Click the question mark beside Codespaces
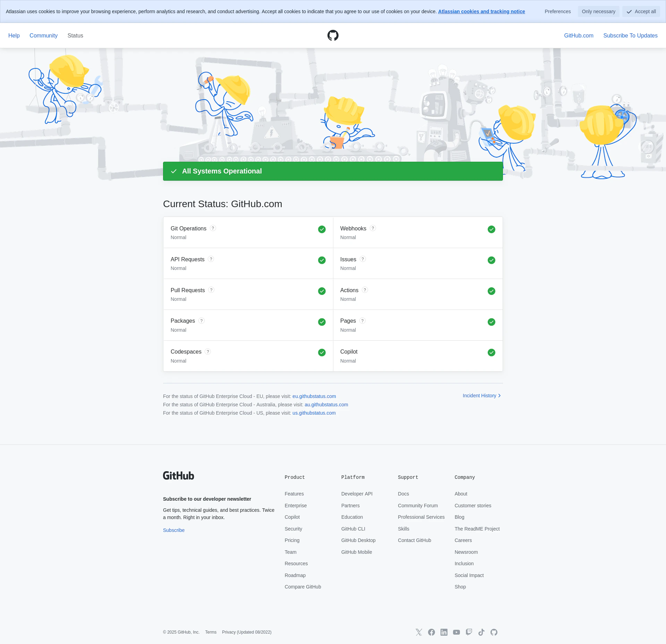666x644 pixels. [208, 351]
